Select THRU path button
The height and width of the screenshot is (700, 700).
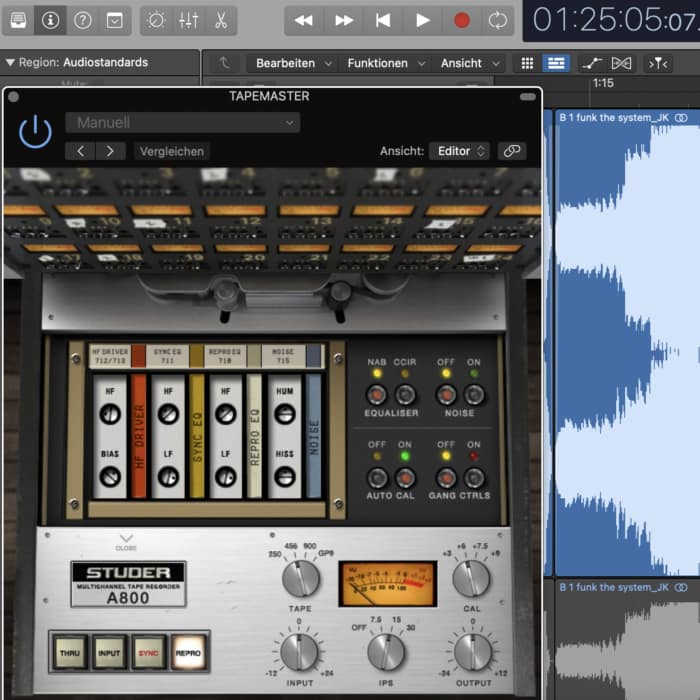[70, 652]
